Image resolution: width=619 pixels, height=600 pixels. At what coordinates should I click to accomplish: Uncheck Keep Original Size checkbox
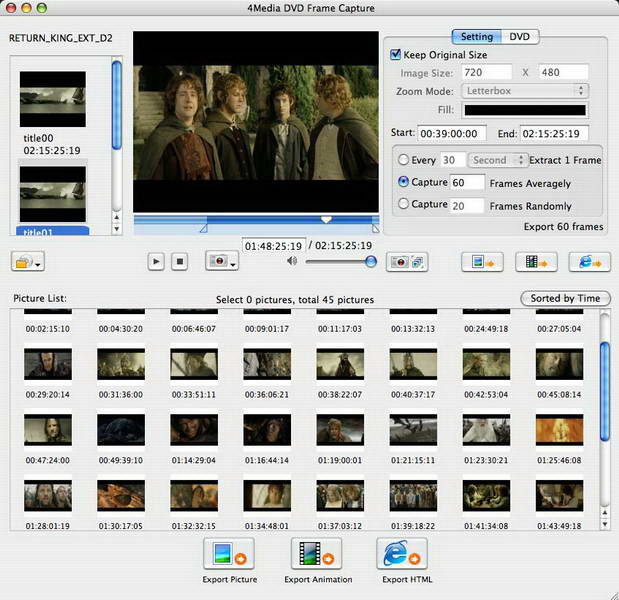[x=396, y=55]
